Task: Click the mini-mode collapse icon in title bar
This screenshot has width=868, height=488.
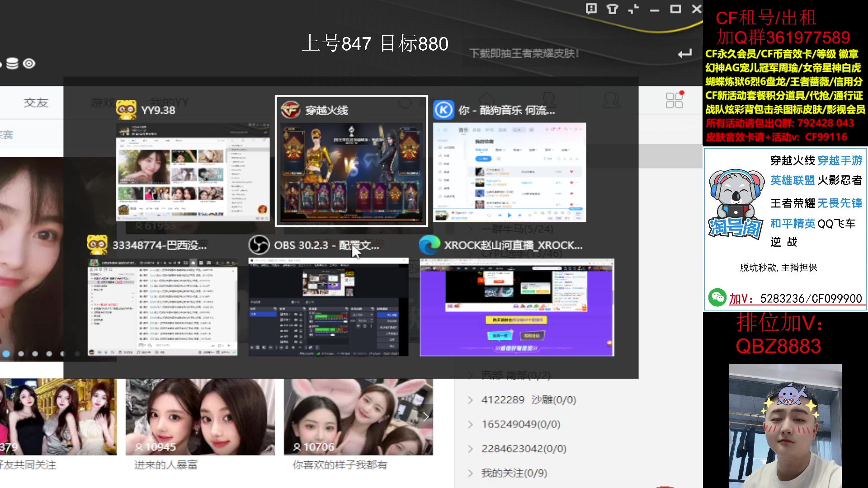Action: tap(633, 9)
